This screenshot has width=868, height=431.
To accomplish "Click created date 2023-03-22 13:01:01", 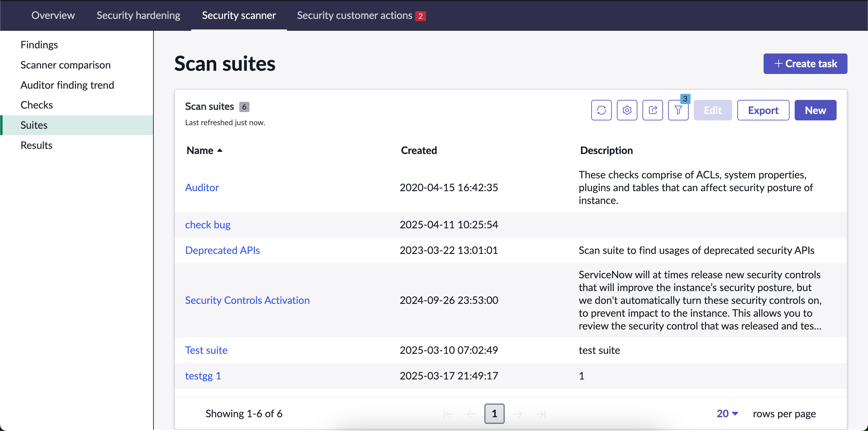I will tap(449, 250).
